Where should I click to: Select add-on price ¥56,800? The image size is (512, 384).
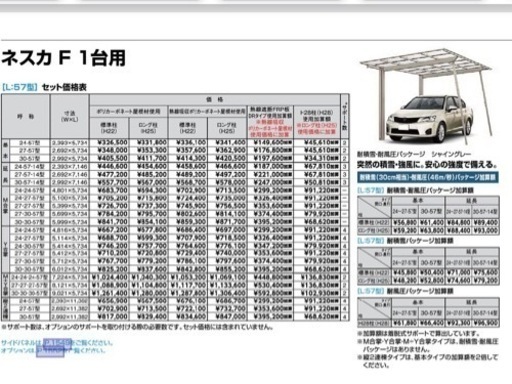405,222
